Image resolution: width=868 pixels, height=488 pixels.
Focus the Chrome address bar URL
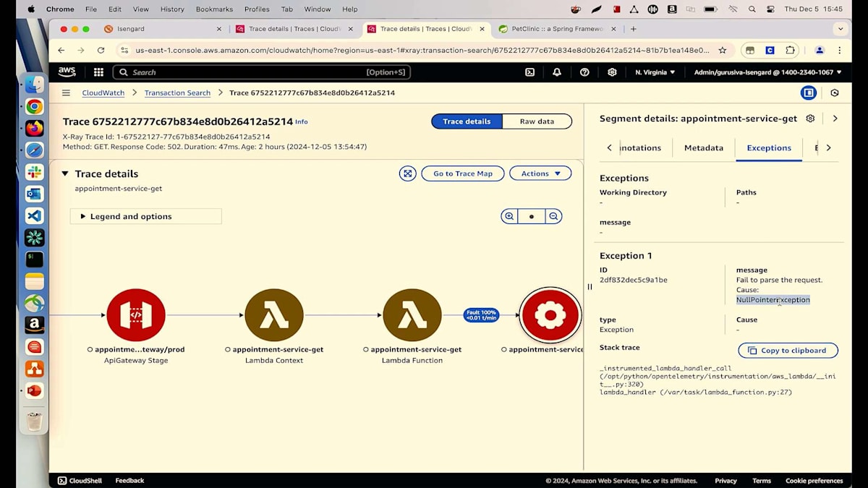[x=422, y=51]
